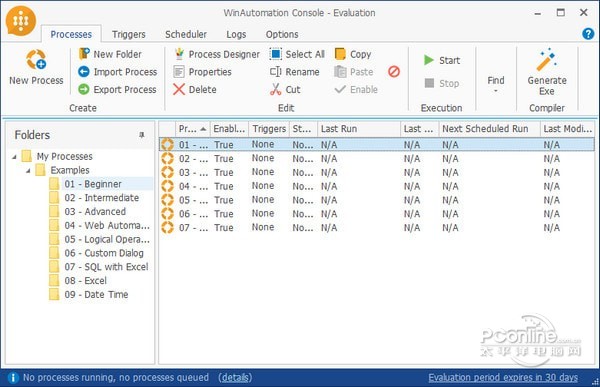Image resolution: width=600 pixels, height=387 pixels.
Task: Click the process icon in row 06
Action: [x=167, y=214]
